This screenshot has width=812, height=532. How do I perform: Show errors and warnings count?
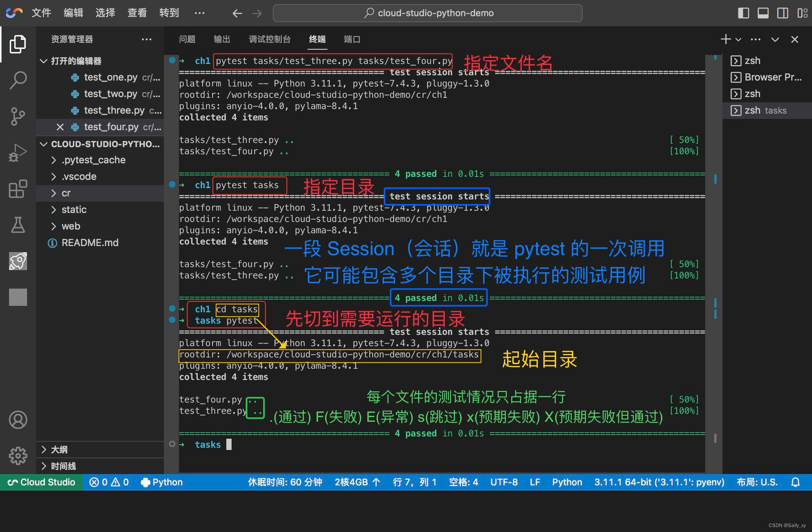(x=109, y=482)
